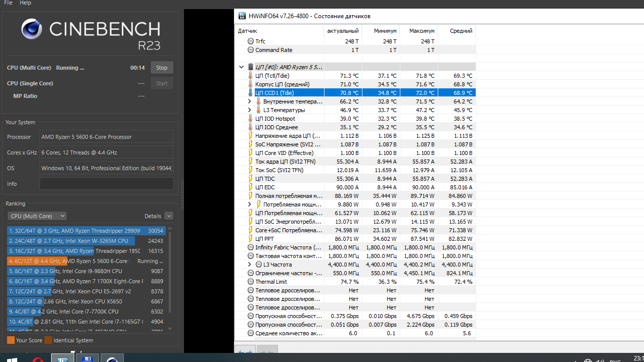
Task: Click thermometer icon of ЦП IOD Hotspot
Action: pyautogui.click(x=251, y=119)
